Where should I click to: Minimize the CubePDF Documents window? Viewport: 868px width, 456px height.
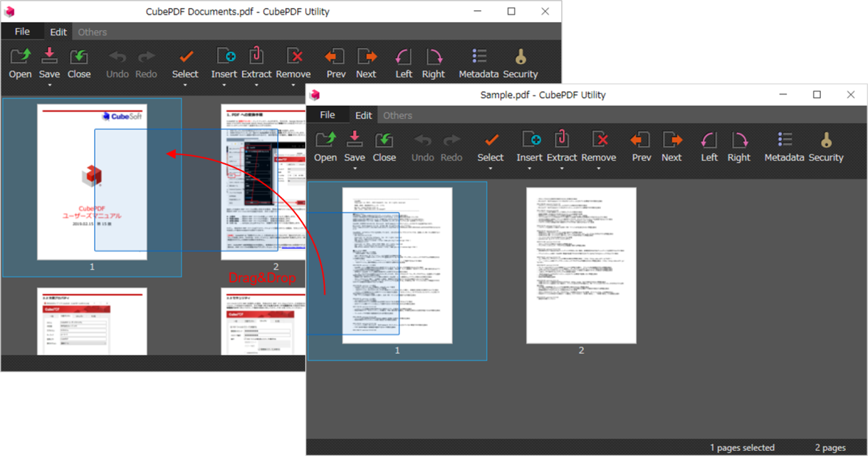pyautogui.click(x=477, y=11)
